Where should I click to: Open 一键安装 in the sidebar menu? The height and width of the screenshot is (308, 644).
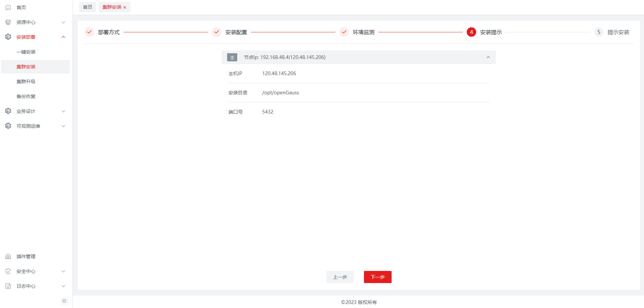(26, 52)
